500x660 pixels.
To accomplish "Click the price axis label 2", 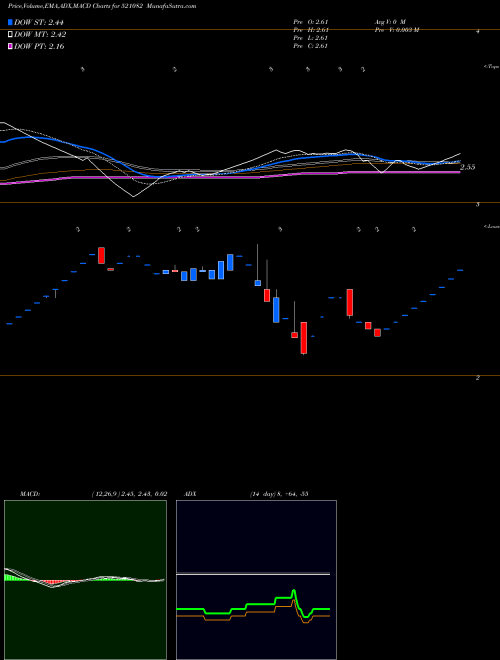I will (x=478, y=378).
